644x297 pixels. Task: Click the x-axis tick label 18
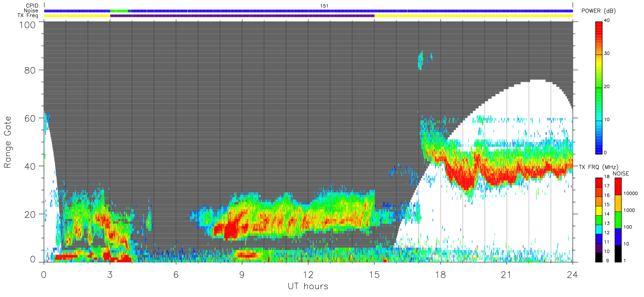point(440,274)
